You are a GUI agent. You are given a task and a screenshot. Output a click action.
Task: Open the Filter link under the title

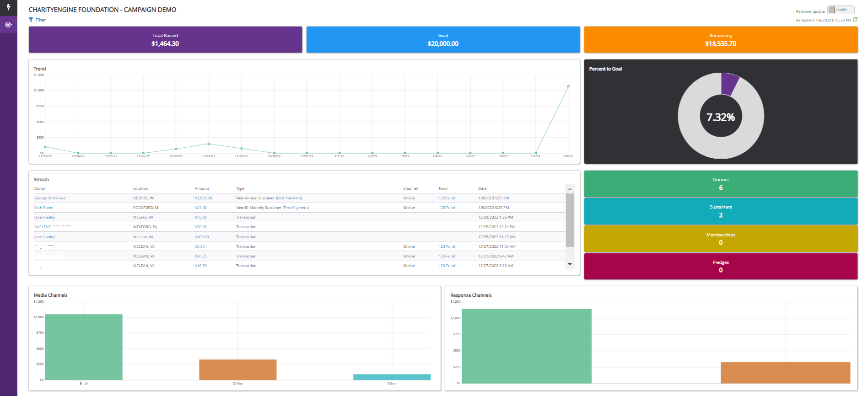click(41, 20)
